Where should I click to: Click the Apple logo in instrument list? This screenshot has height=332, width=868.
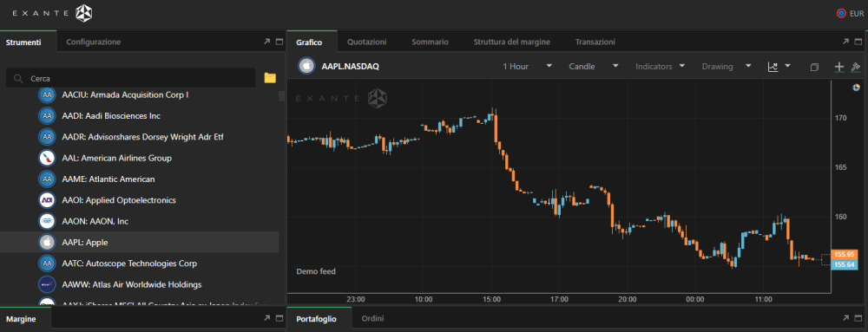click(x=47, y=242)
